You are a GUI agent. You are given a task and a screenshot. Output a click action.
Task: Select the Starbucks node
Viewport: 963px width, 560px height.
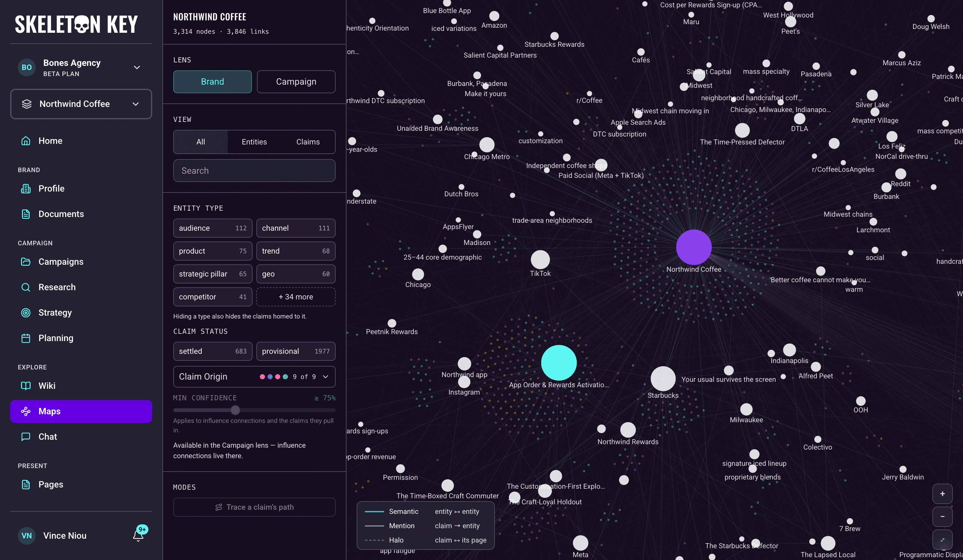663,379
